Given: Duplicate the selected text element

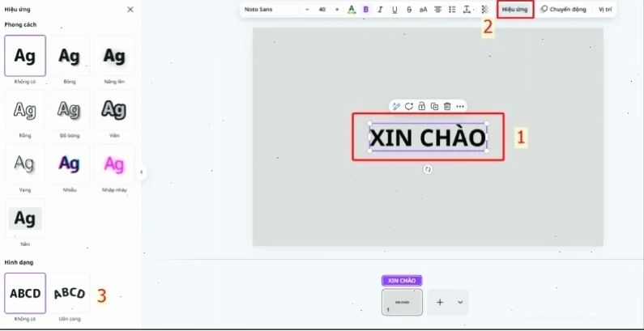Looking at the screenshot, I should point(434,107).
